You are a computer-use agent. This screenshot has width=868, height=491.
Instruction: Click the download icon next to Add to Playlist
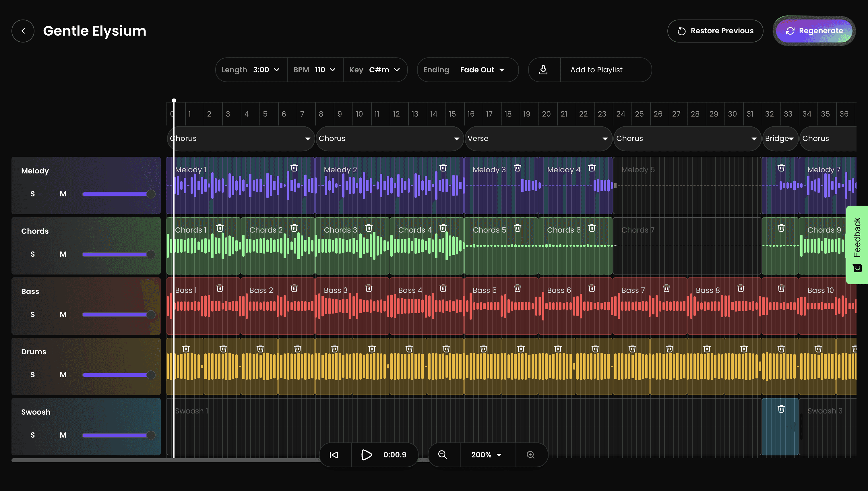click(x=543, y=70)
